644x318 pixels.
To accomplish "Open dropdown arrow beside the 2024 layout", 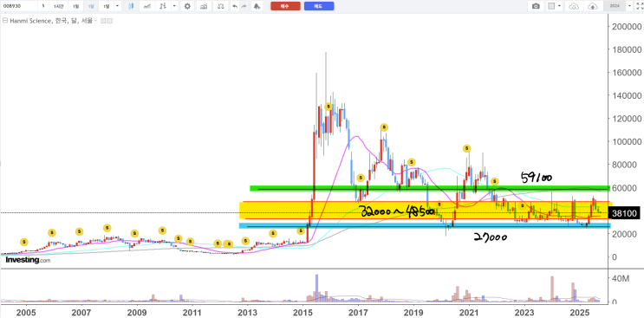I will pos(629,6).
